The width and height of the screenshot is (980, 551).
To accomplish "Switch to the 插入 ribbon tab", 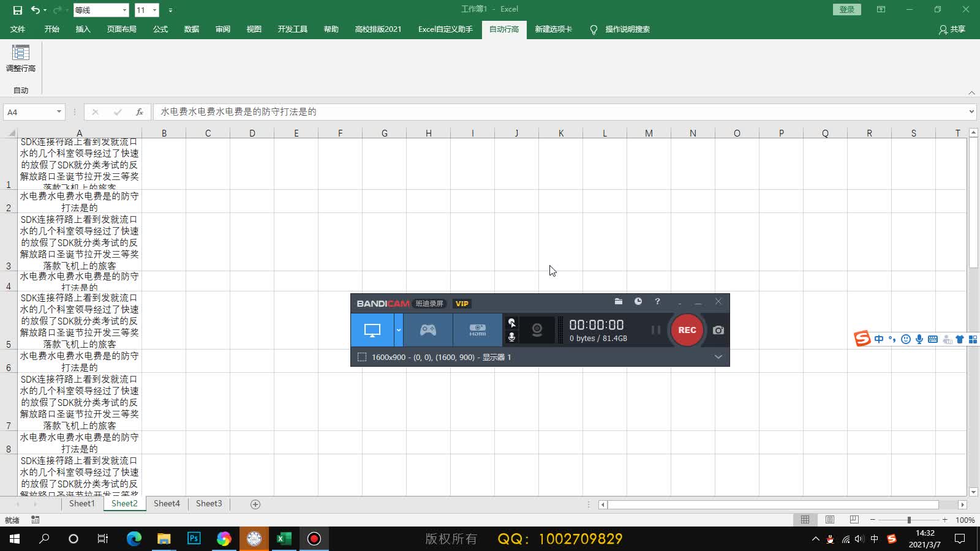I will click(83, 29).
